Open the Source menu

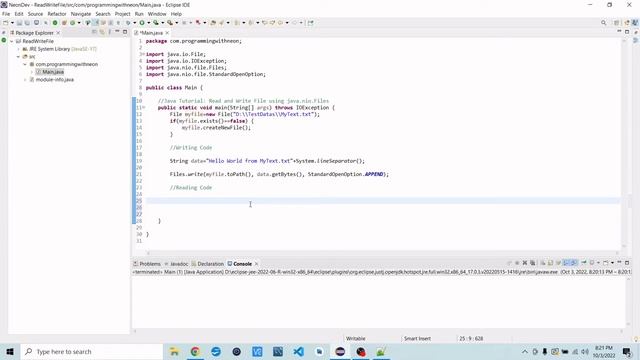[x=35, y=14]
